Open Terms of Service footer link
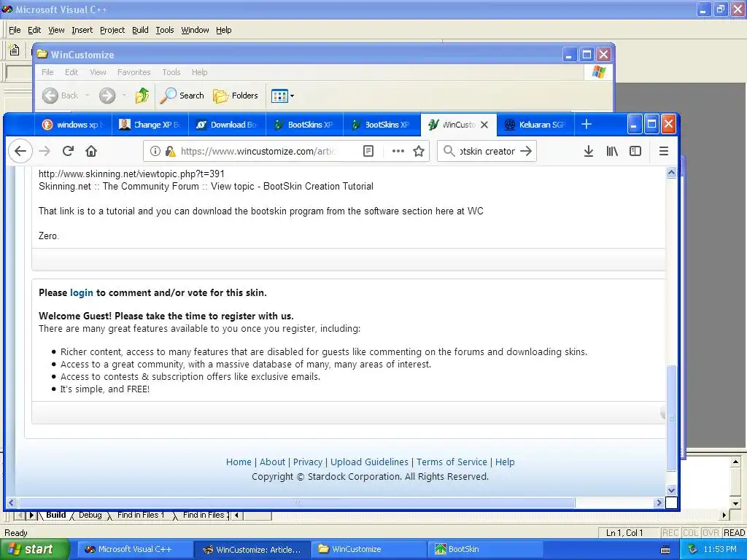The height and width of the screenshot is (560, 747). pos(452,462)
